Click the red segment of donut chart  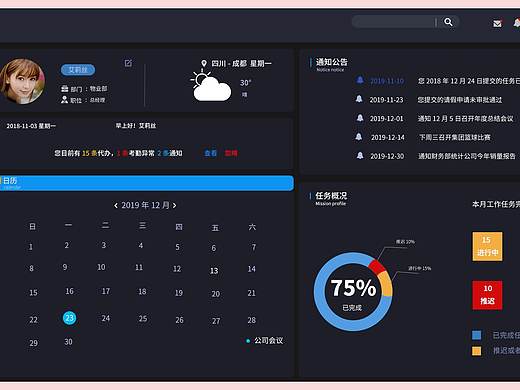point(377,266)
